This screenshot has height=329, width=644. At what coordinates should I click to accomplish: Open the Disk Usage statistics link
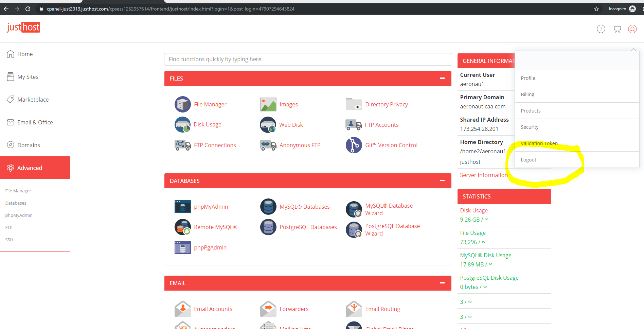point(473,210)
